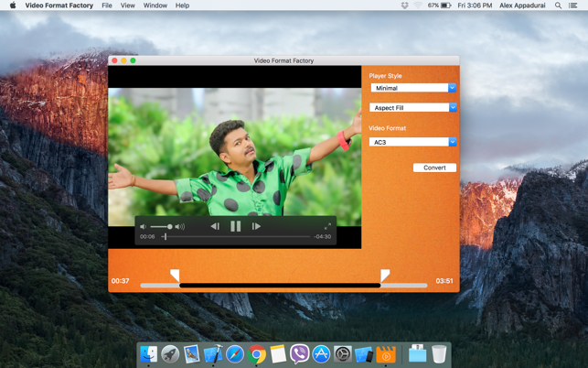Screen dimensions: 588x368
Task: Click the -04:30 remaining time label
Action: (323, 236)
